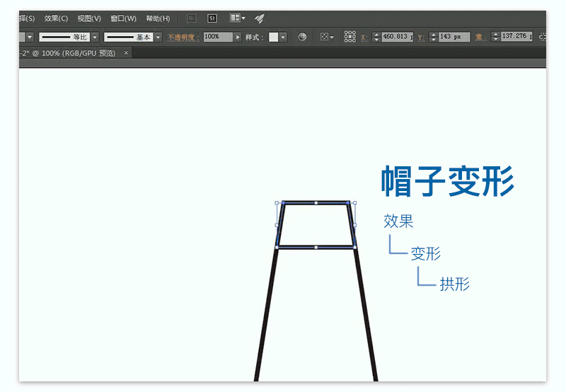The height and width of the screenshot is (392, 566).
Task: Expand the 样式 graphic style dropdown
Action: [x=283, y=37]
